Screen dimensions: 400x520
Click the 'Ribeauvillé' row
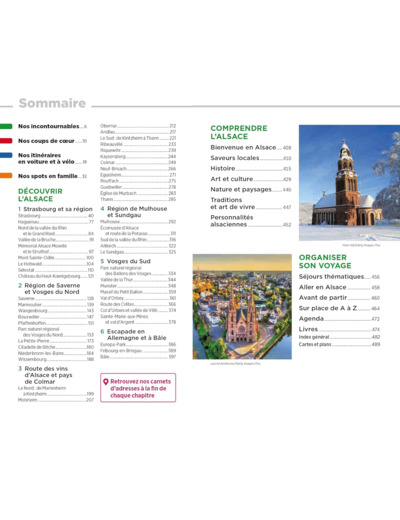tap(138, 144)
